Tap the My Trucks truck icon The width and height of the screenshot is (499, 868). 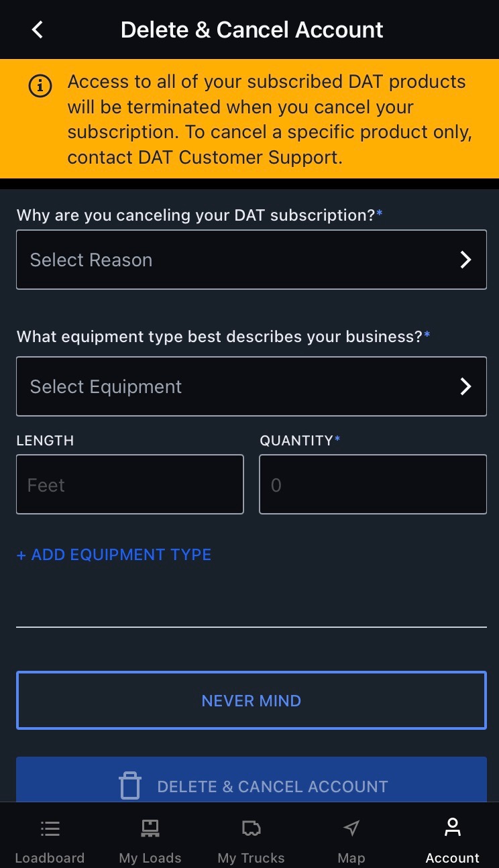(250, 828)
